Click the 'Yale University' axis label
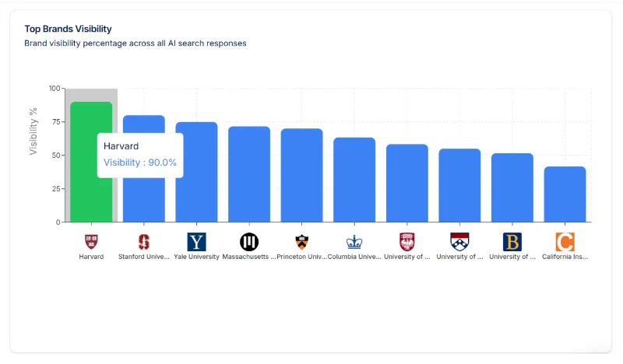The height and width of the screenshot is (364, 623). [196, 257]
